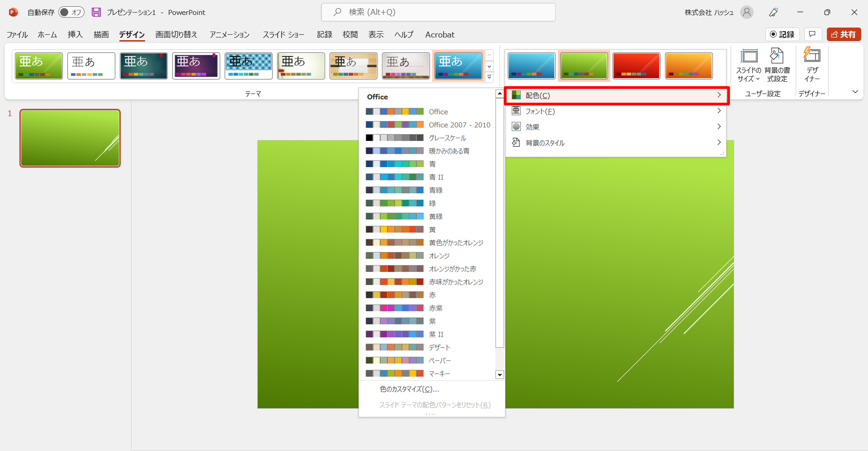The image size is (868, 451).
Task: Switch to the ホーム tab
Action: coord(47,35)
